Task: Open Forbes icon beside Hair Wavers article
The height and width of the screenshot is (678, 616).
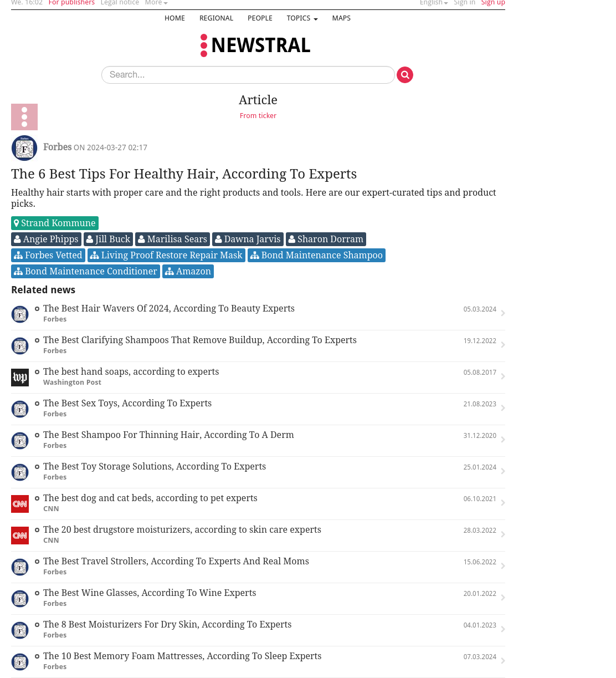Action: pos(20,314)
